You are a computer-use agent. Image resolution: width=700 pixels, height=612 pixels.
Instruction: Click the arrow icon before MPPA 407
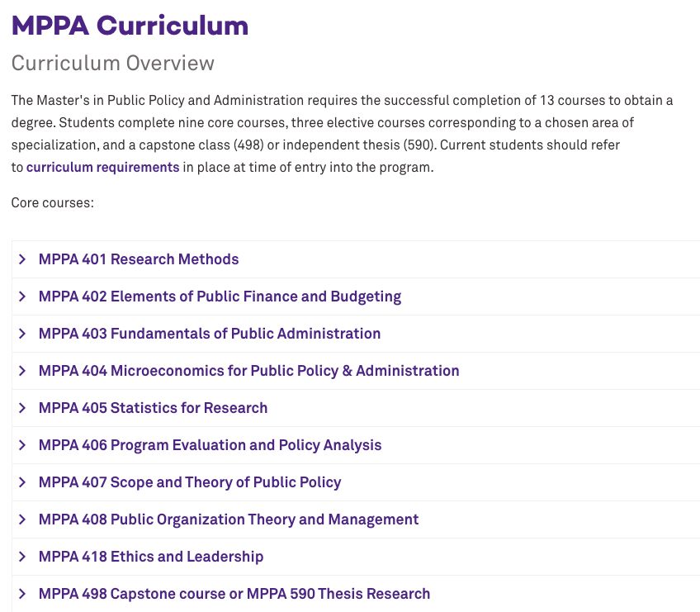click(22, 482)
